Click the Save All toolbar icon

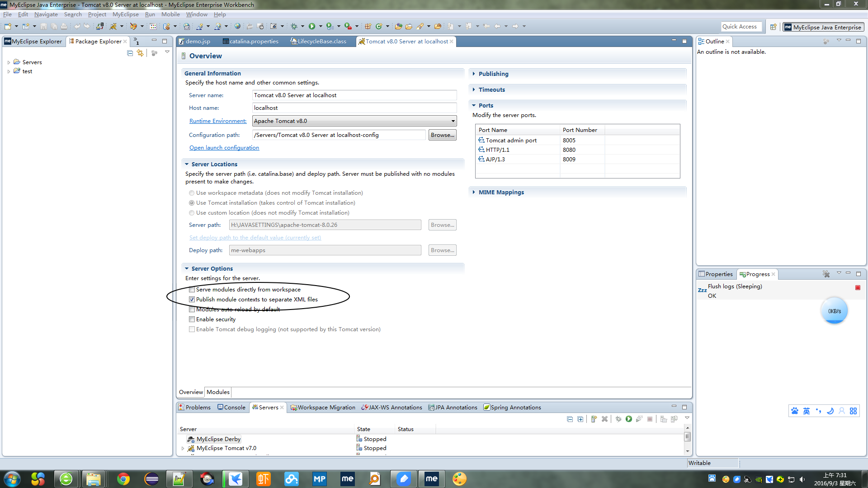click(54, 26)
